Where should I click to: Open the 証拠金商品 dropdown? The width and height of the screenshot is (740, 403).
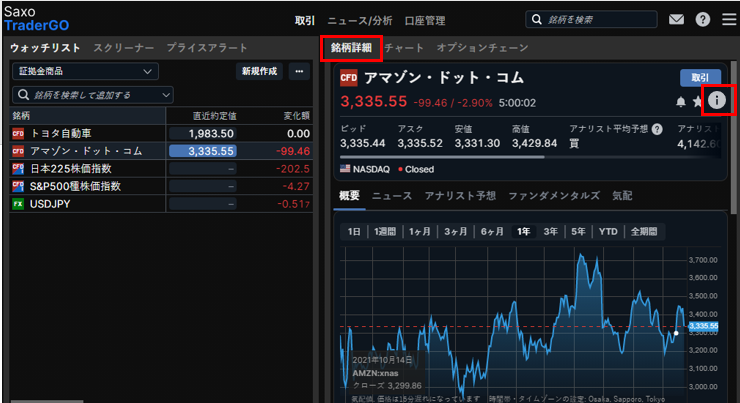tap(85, 71)
